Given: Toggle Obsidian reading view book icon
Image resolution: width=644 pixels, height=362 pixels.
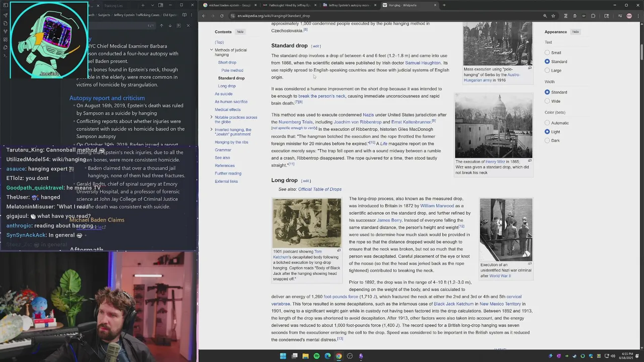Looking at the screenshot, I should pyautogui.click(x=185, y=15).
